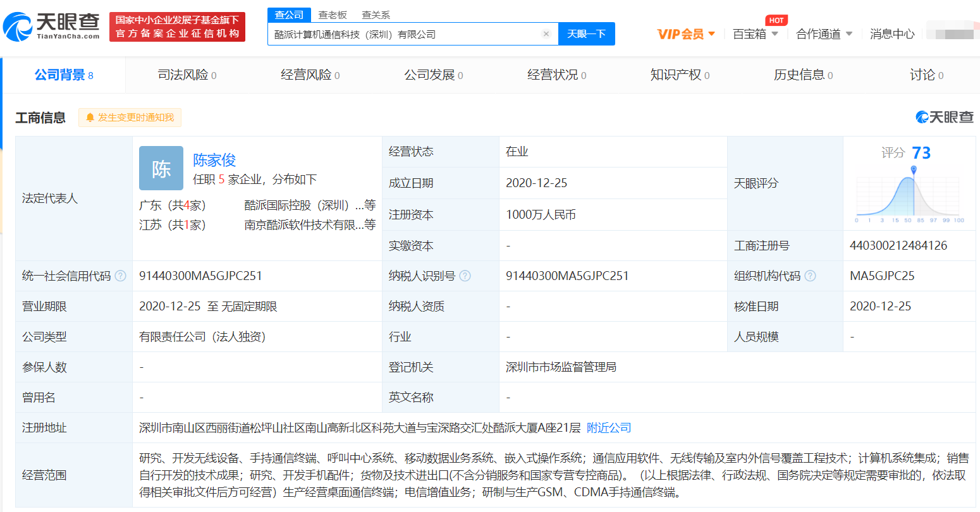The width and height of the screenshot is (980, 512).
Task: Click the 天眼一下 search button
Action: pyautogui.click(x=587, y=34)
